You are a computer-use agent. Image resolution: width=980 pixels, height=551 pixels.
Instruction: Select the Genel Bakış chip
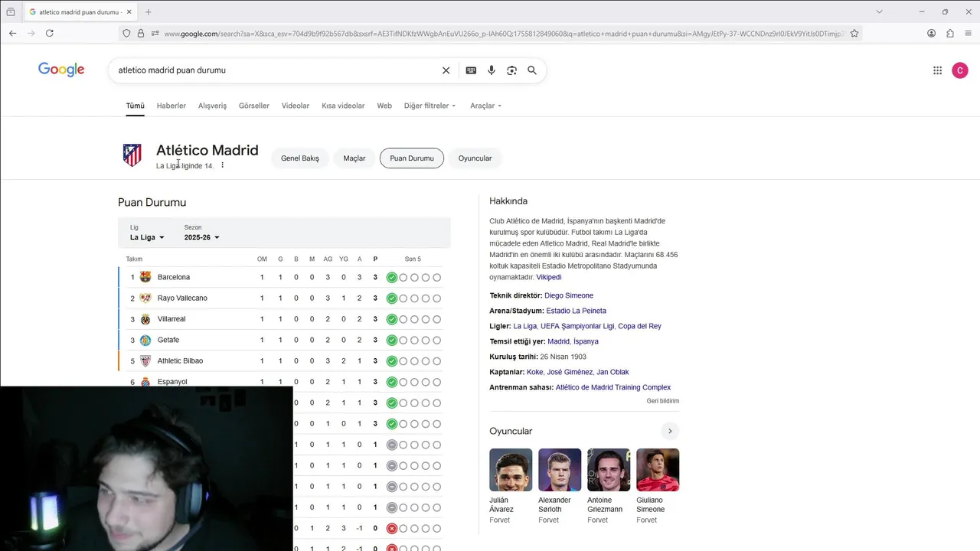(300, 158)
